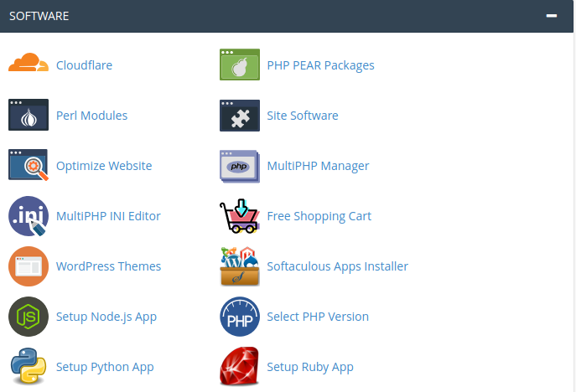Click the red Ruby gem icon
This screenshot has width=576, height=392.
240,367
